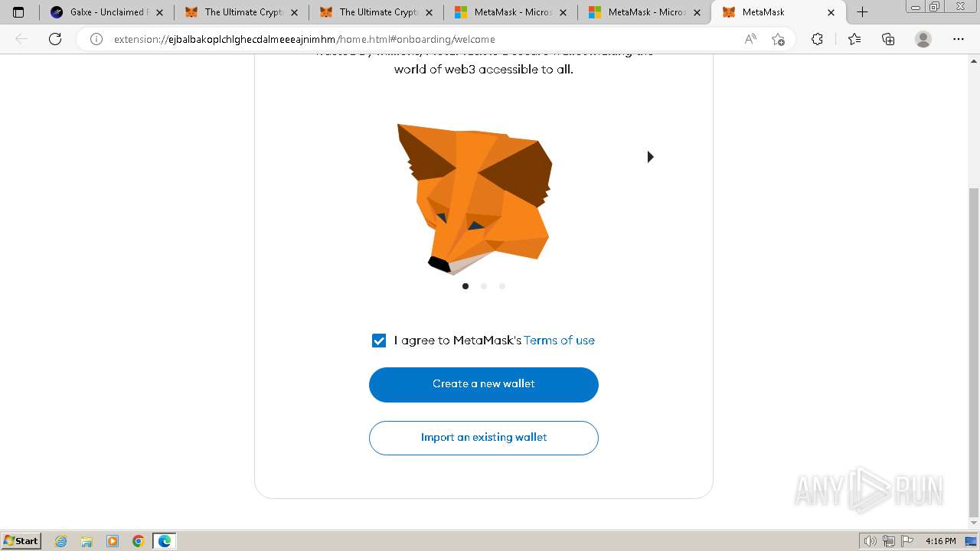Open network status in system tray
Screen dimensions: 980x551
[889, 541]
